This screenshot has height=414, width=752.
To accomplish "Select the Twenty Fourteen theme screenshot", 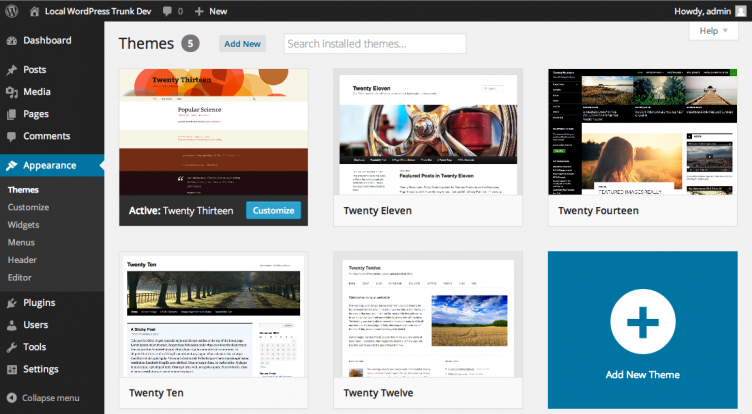I will 643,132.
